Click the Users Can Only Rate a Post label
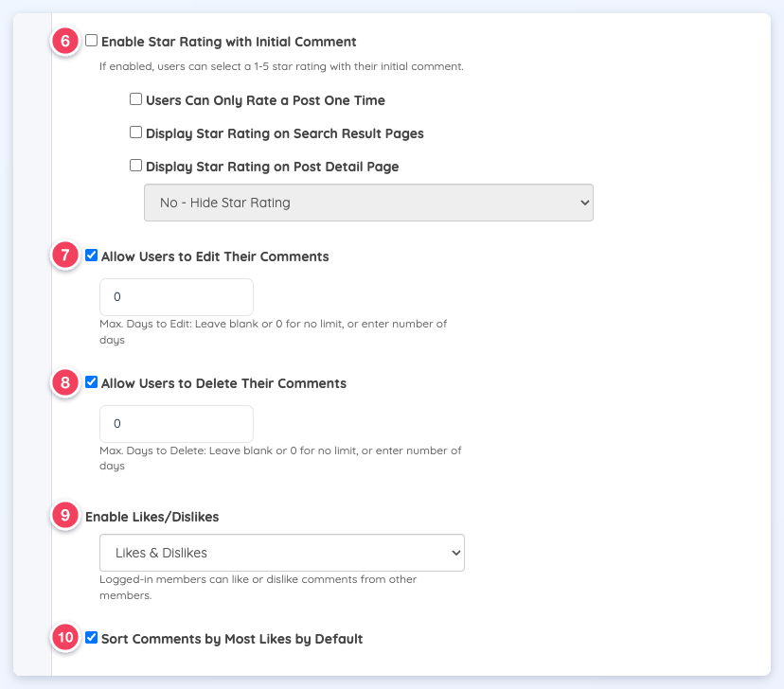The width and height of the screenshot is (784, 689). 265,100
